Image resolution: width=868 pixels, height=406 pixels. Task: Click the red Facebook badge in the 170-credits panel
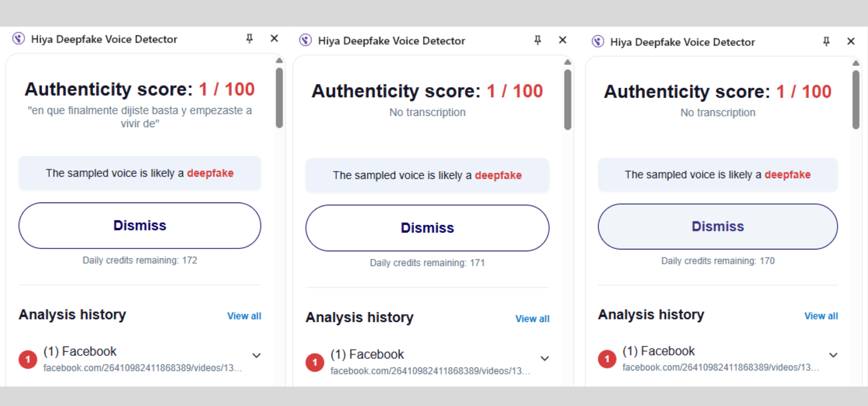(x=607, y=359)
